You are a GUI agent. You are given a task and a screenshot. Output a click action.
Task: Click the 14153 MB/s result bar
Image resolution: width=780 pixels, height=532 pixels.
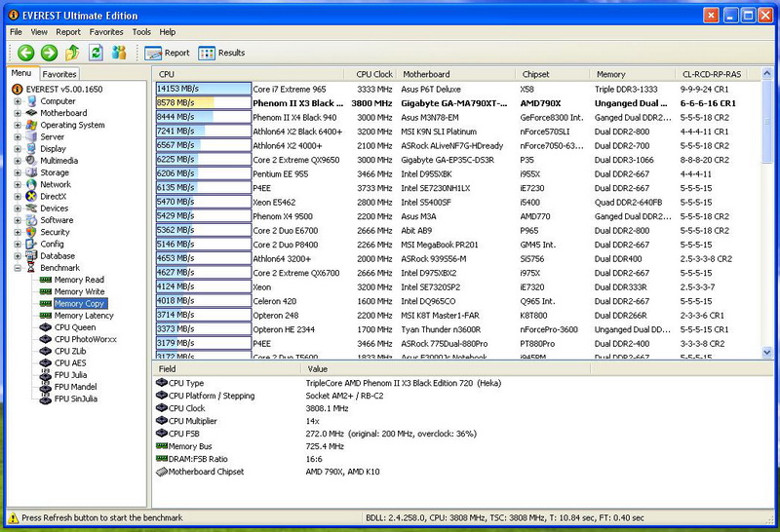(204, 89)
